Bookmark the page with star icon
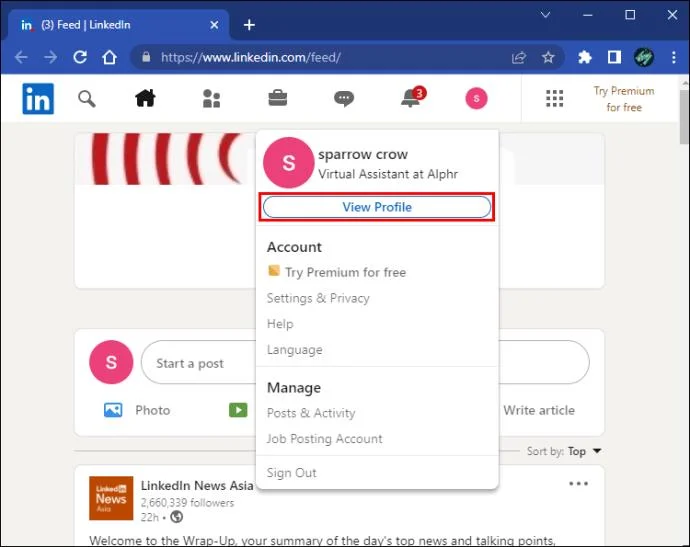Viewport: 690px width, 547px height. (x=548, y=57)
